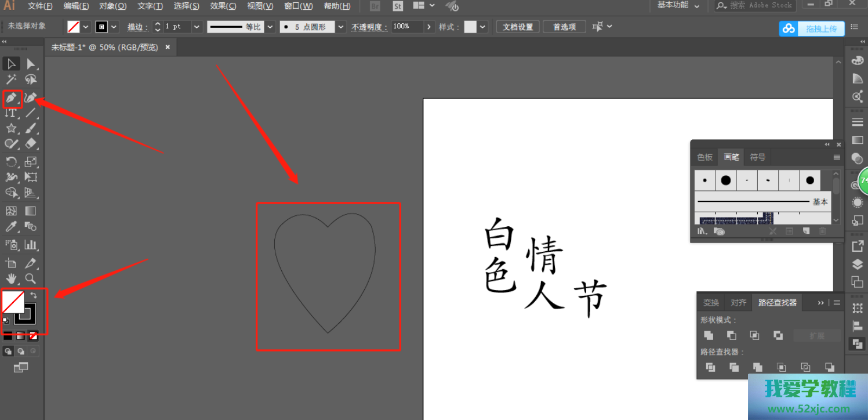The image size is (868, 420).
Task: Click the Unite shape mode icon in Pathfinder
Action: tap(709, 335)
